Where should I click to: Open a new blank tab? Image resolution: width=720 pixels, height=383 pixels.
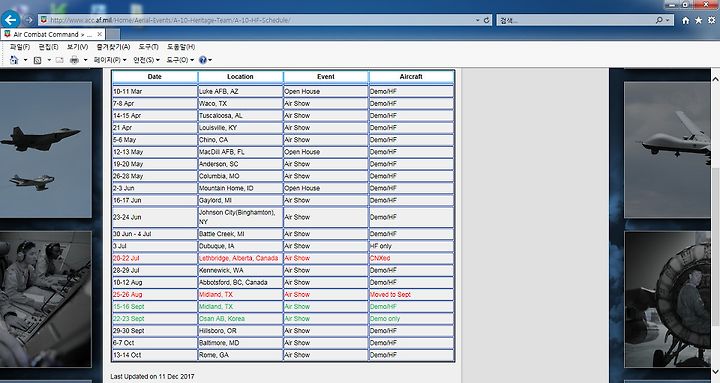pyautogui.click(x=113, y=34)
